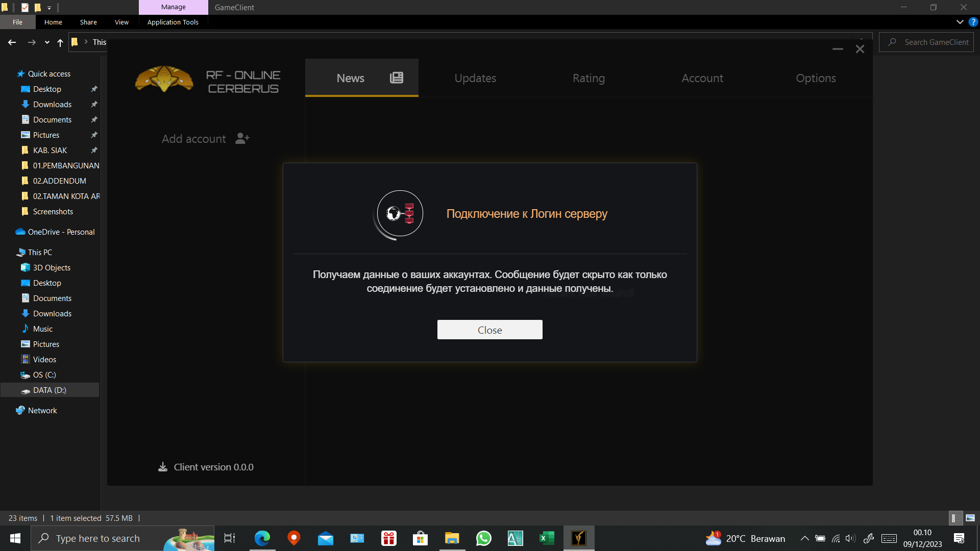Click taskbar search box

[x=122, y=538]
